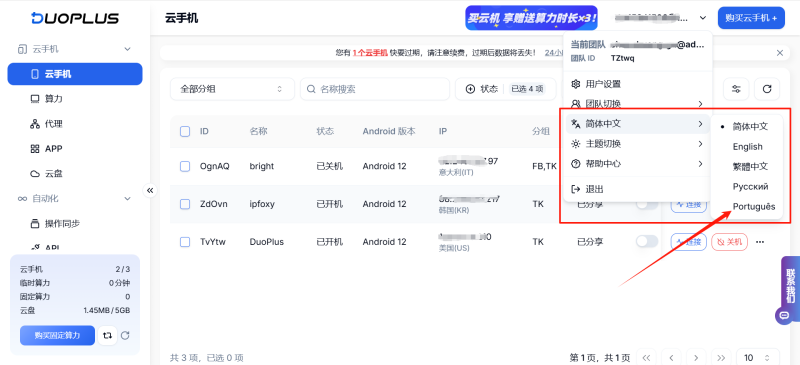Click the swap icon beside 购买固定算力
The width and height of the screenshot is (800, 365).
click(x=107, y=335)
